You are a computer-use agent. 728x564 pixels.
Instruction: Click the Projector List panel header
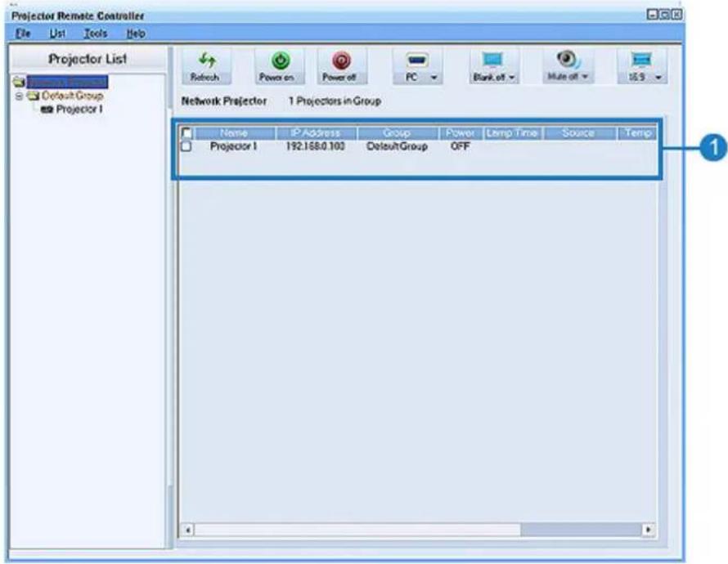(x=88, y=60)
